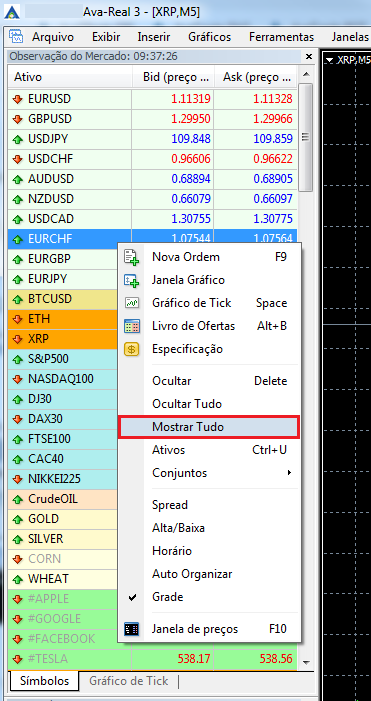Click the AvaTrade logo in title bar

[12, 13]
